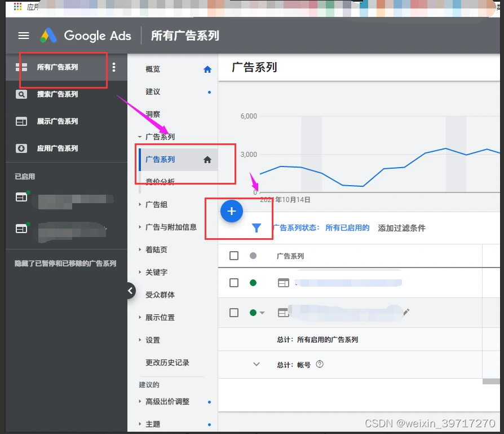Select 应用广告系列 in the left sidebar
The width and height of the screenshot is (504, 434).
point(58,148)
